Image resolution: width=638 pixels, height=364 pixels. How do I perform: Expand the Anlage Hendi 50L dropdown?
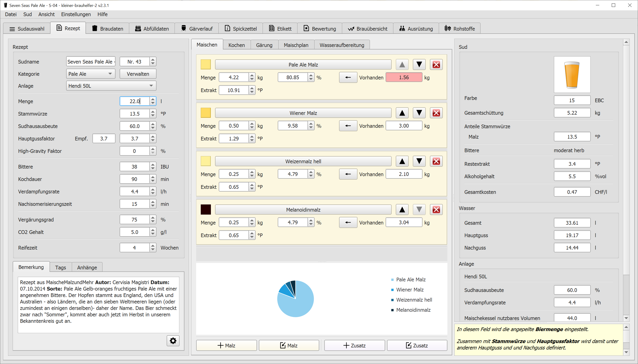111,86
